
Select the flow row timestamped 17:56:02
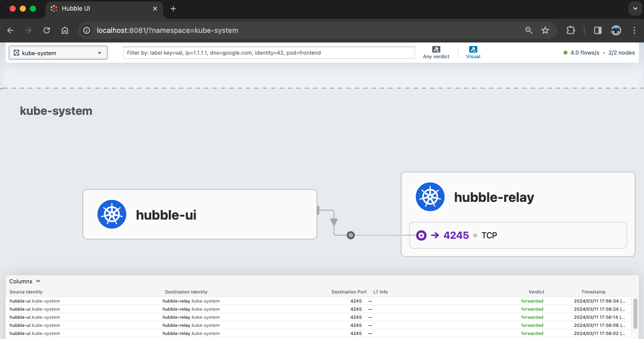319,333
